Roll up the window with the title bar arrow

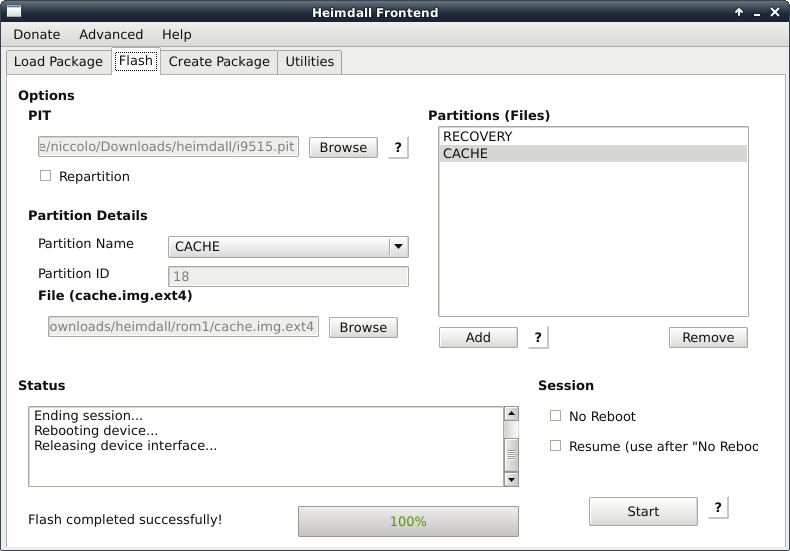739,12
